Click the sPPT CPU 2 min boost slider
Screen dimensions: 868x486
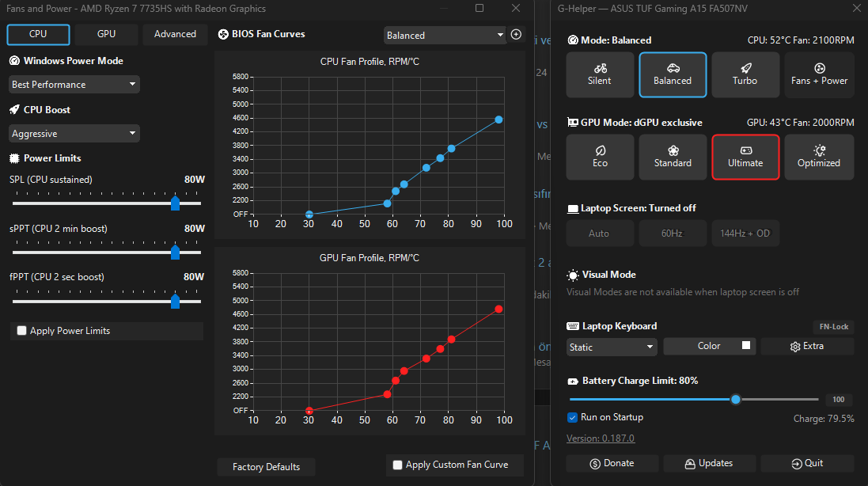pos(107,252)
